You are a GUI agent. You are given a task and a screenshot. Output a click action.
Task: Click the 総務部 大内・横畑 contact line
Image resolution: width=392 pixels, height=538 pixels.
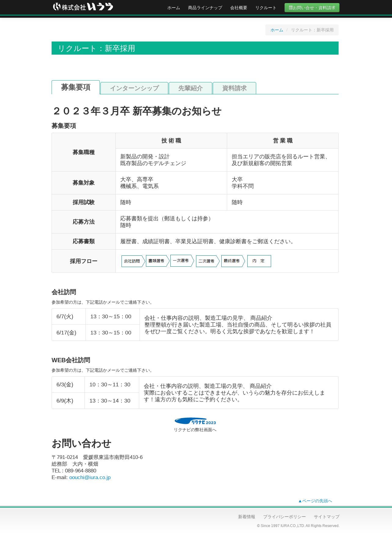point(75,464)
